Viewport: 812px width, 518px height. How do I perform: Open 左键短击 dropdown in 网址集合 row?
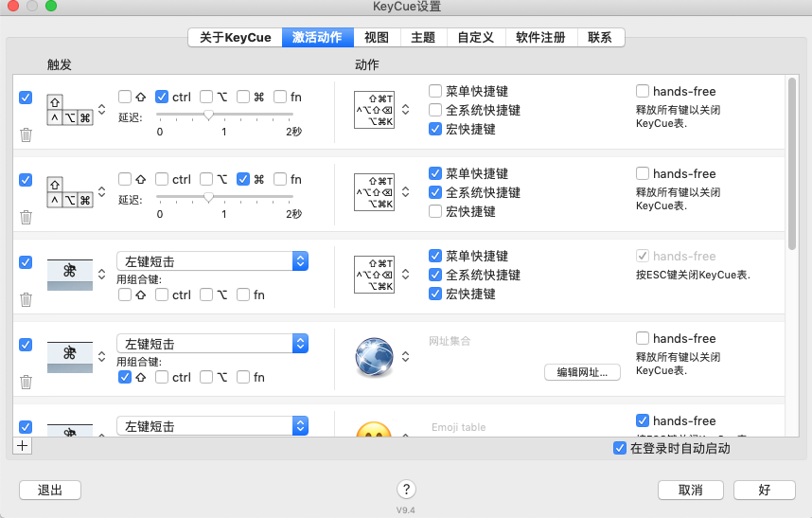pyautogui.click(x=212, y=344)
